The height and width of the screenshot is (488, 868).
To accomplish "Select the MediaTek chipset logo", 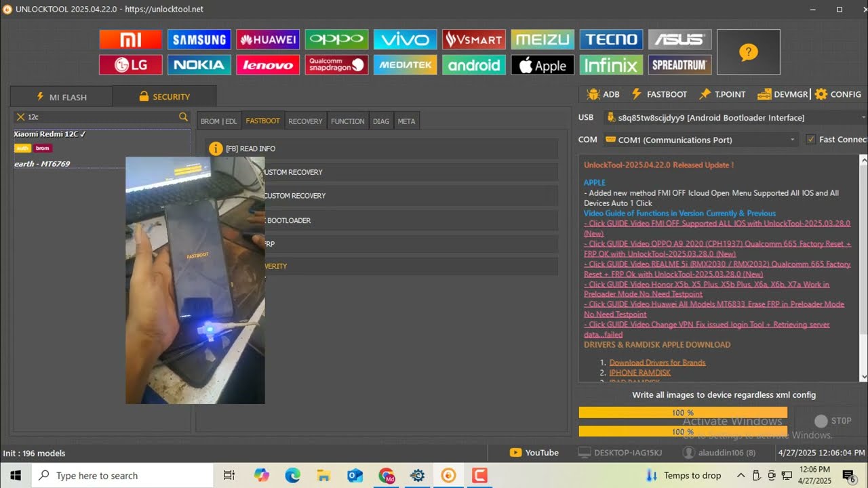I will pyautogui.click(x=406, y=65).
